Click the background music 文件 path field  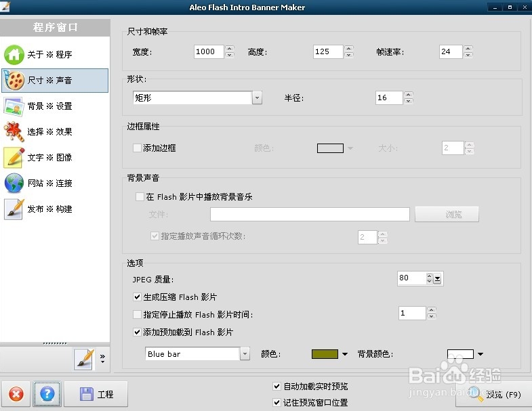[x=310, y=215]
